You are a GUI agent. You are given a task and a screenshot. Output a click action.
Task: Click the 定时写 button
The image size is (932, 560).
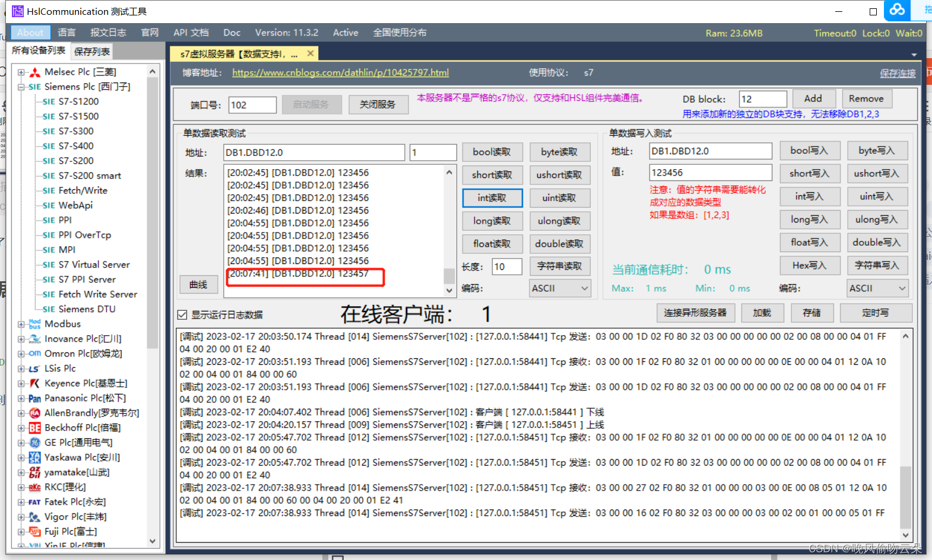click(876, 313)
